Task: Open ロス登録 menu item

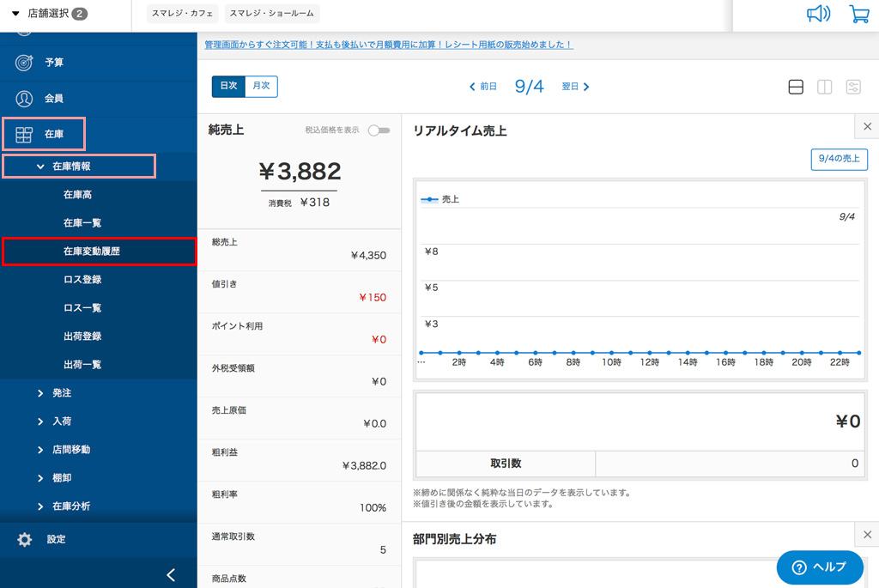Action: pos(82,280)
